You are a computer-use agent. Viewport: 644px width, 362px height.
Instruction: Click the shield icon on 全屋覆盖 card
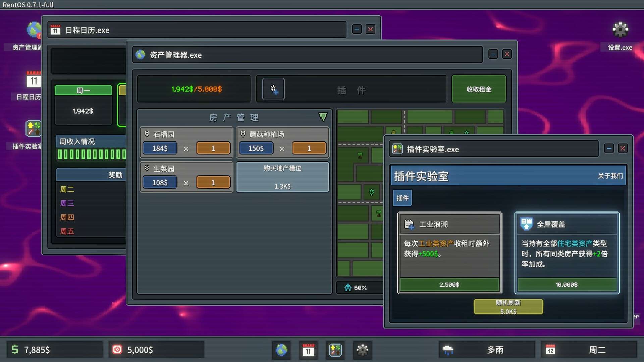tap(526, 224)
